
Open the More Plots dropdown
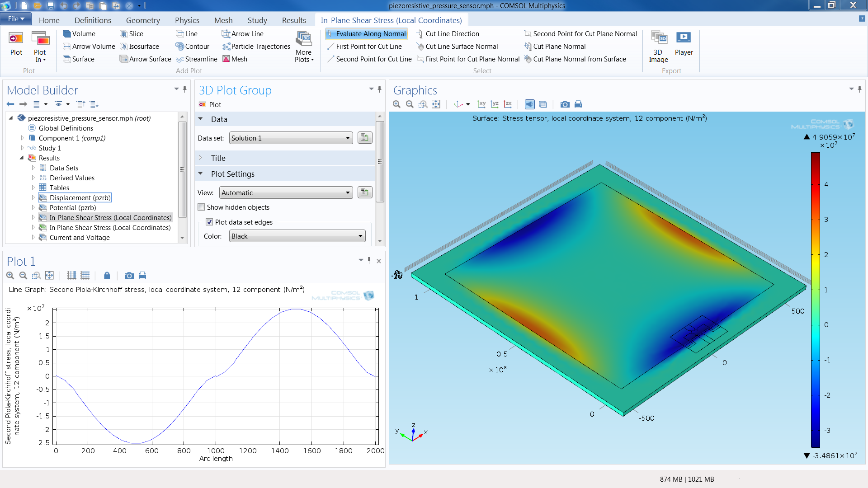click(304, 47)
